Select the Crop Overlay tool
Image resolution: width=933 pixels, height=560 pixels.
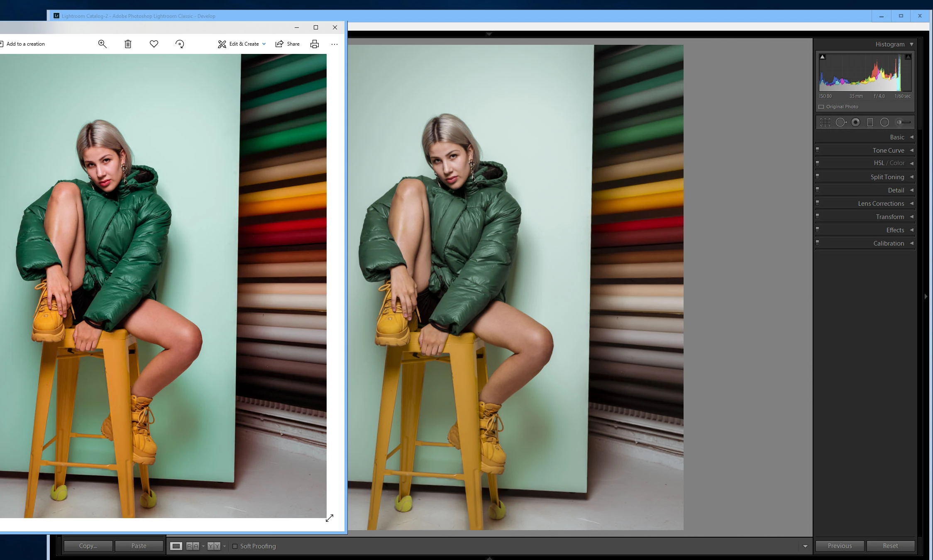point(825,122)
